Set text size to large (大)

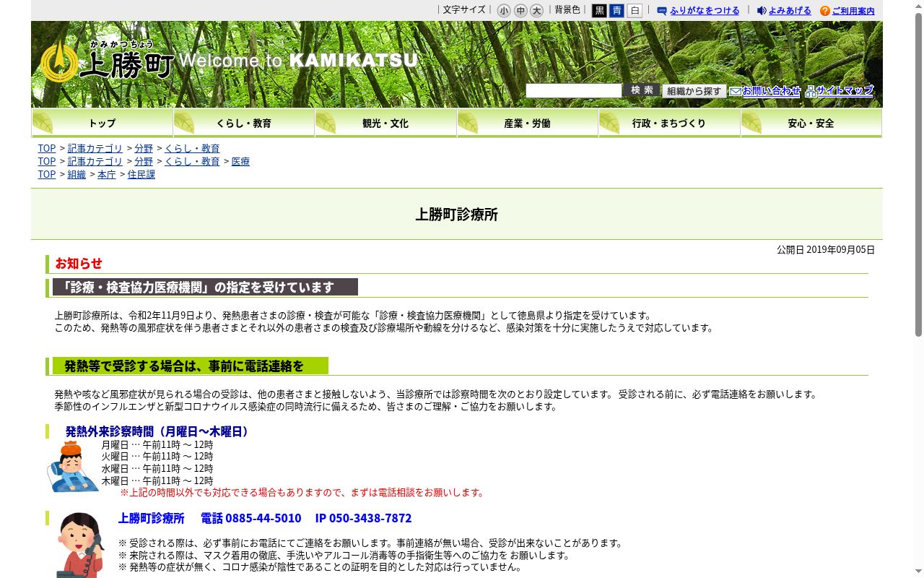pos(536,11)
